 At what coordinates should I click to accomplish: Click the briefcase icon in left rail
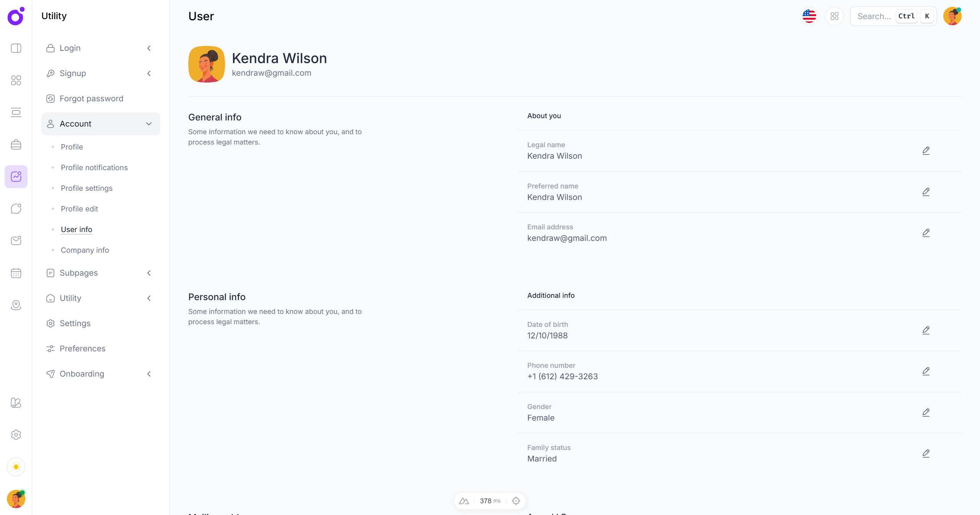tap(16, 145)
